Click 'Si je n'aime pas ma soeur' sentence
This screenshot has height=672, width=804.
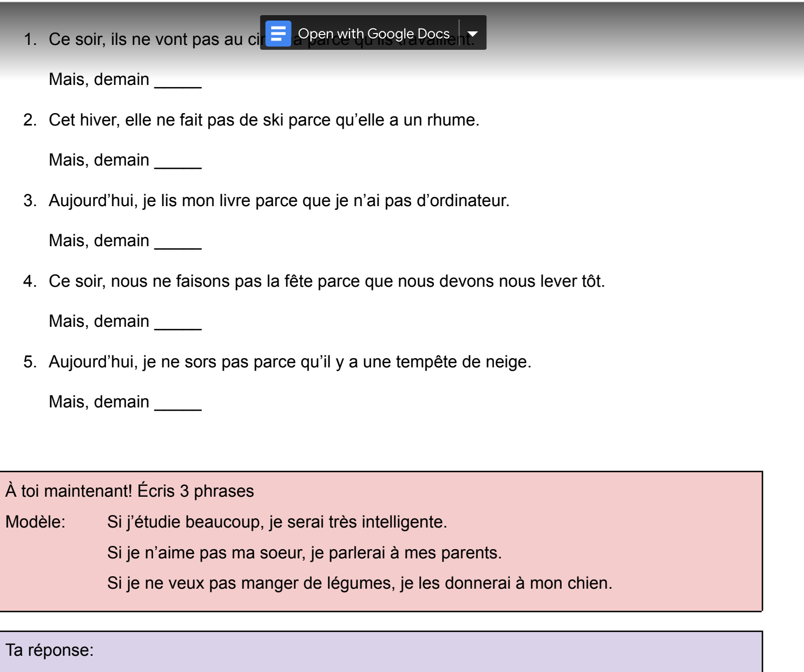[305, 552]
